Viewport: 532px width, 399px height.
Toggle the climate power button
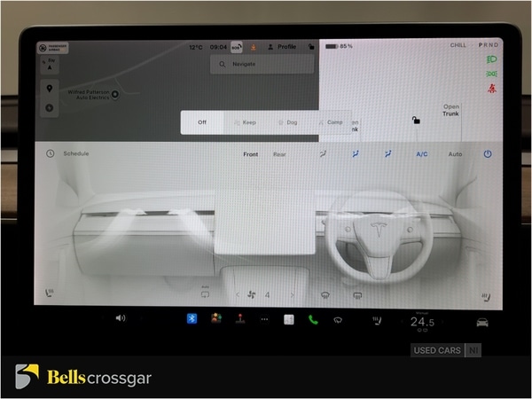[x=487, y=154]
